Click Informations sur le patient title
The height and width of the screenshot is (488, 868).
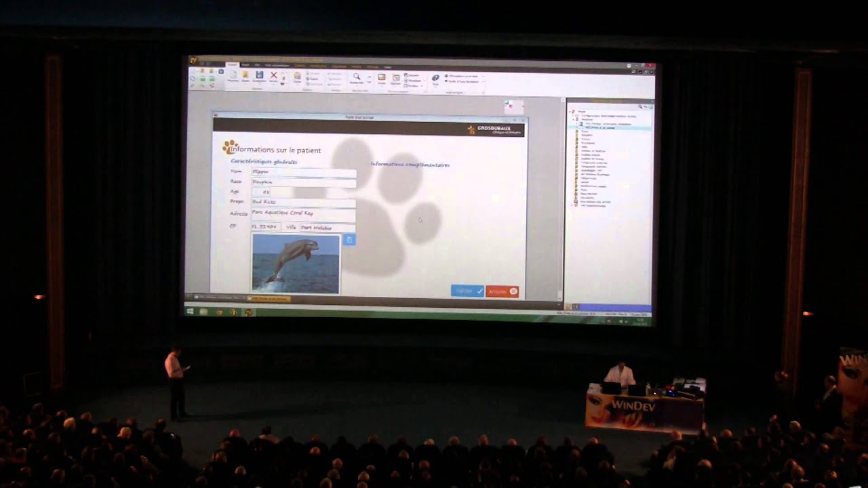pos(276,150)
